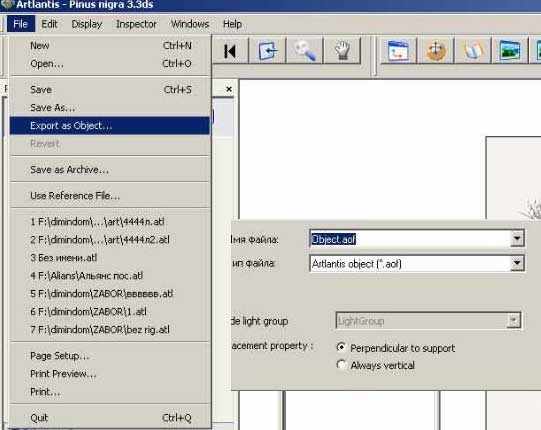Expand the LightGroup dropdown
The height and width of the screenshot is (430, 541).
point(513,321)
